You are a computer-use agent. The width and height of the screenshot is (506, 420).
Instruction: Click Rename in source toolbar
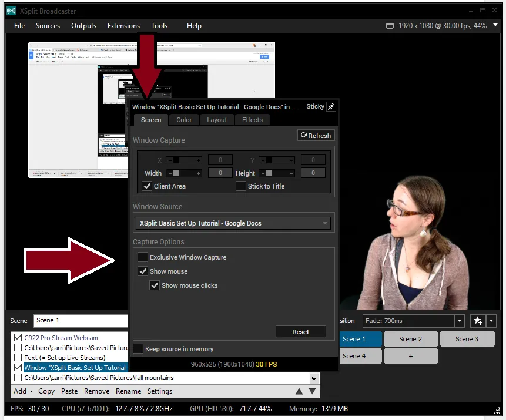129,391
